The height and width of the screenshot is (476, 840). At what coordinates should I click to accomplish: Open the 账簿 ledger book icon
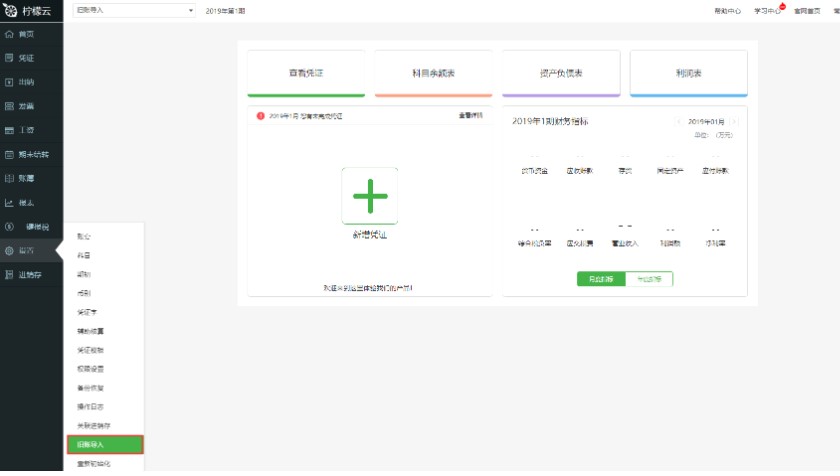click(x=9, y=178)
